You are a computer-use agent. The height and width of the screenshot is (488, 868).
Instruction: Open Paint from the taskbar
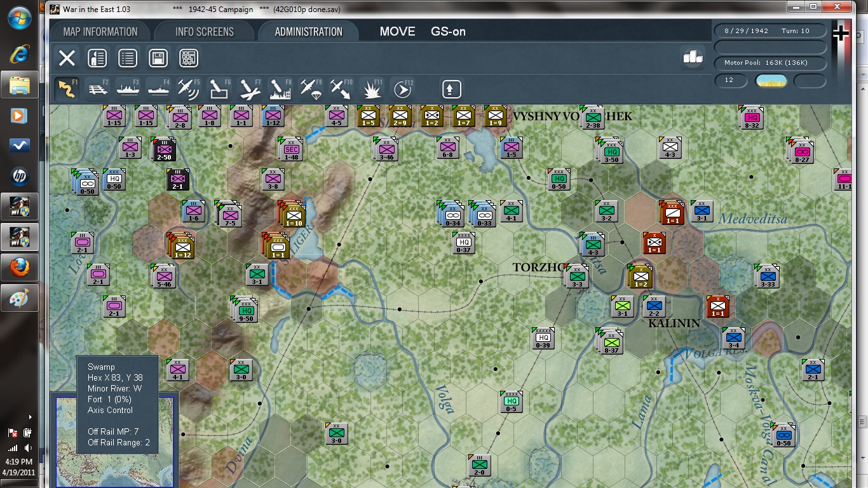pyautogui.click(x=20, y=298)
